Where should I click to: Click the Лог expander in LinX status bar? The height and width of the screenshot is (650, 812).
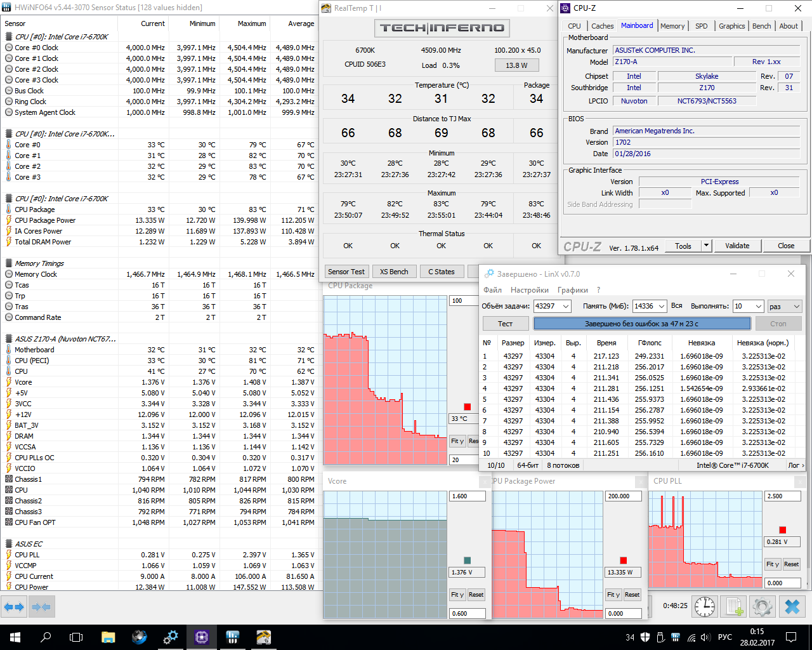coord(796,465)
